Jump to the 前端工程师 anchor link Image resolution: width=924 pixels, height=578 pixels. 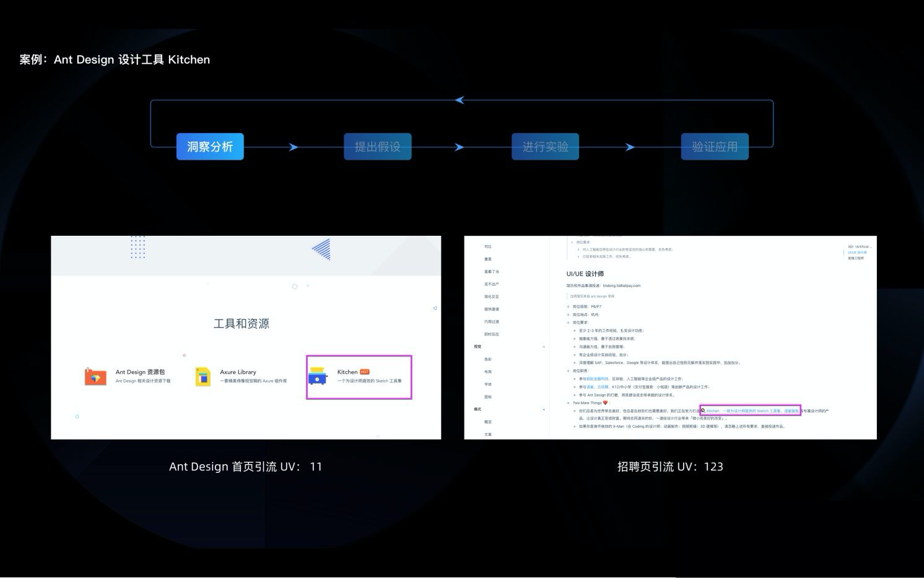(856, 258)
